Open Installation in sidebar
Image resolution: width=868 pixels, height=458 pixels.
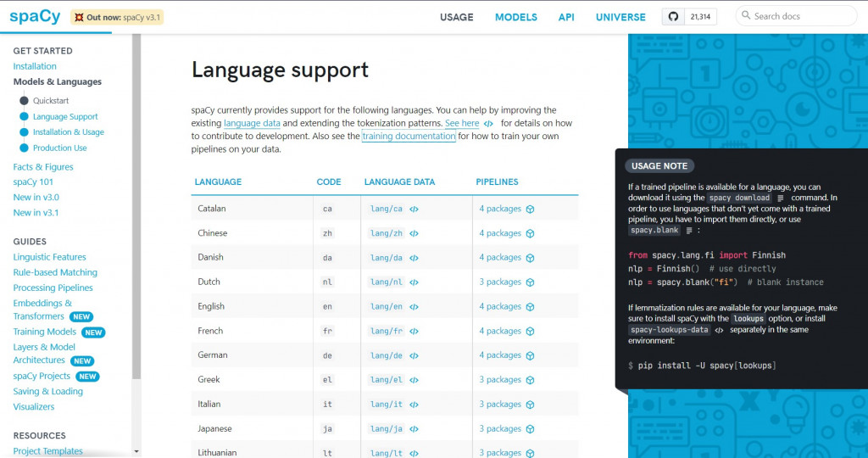point(35,66)
